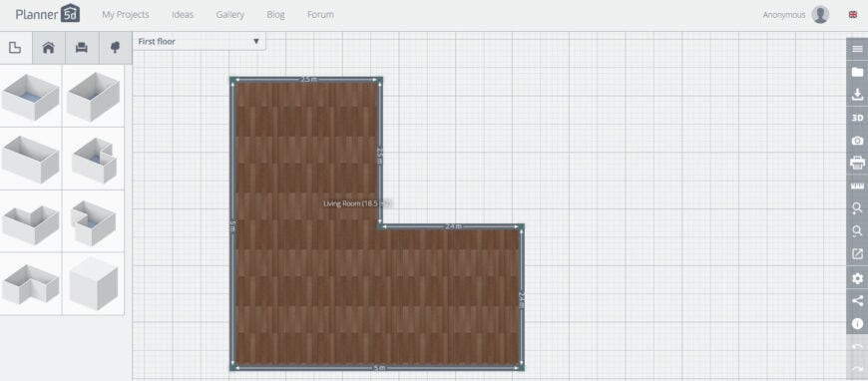Open the hamburger menu icon

857,49
